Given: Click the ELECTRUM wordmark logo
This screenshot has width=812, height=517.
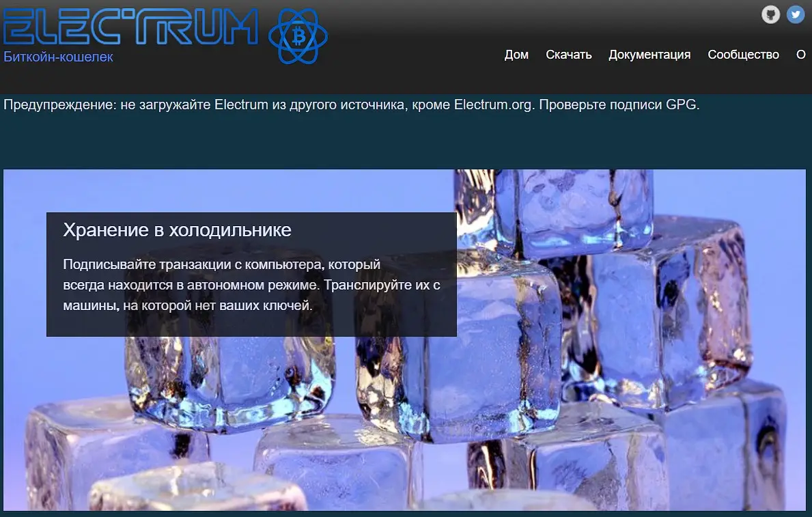Looking at the screenshot, I should pos(130,27).
